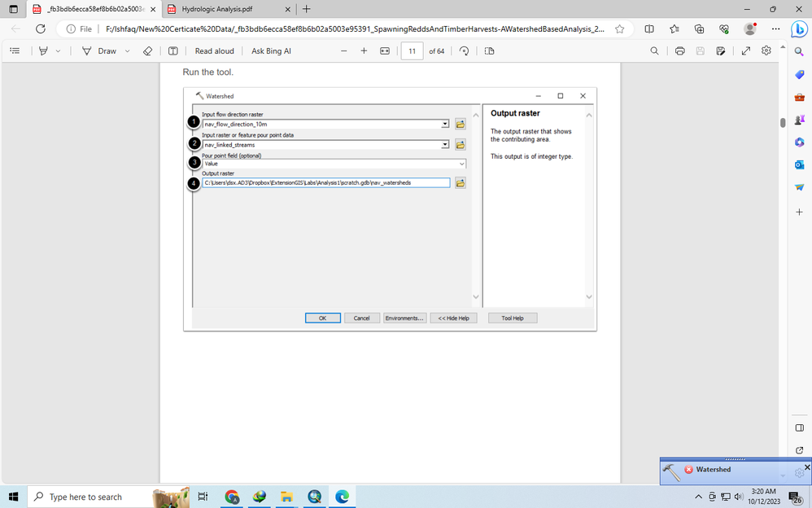This screenshot has width=812, height=508.
Task: Open volume control in tray
Action: 739,497
